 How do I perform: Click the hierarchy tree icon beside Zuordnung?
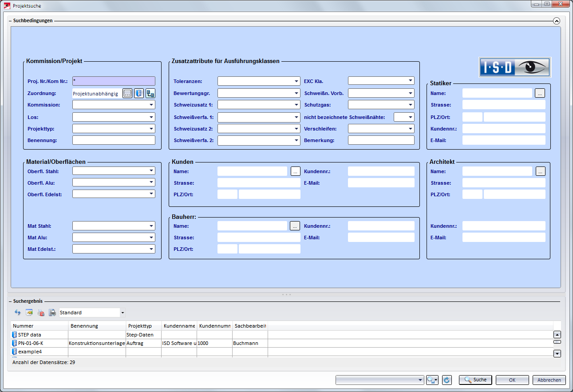150,93
